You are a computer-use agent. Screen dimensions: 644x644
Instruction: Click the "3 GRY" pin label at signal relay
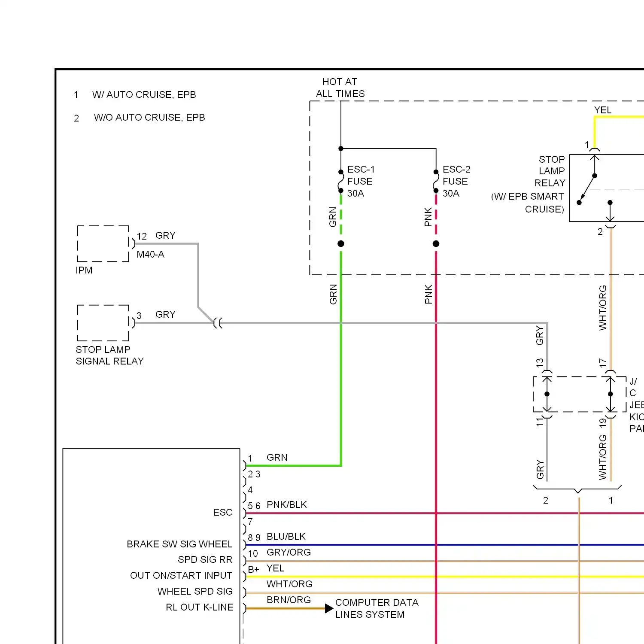pyautogui.click(x=156, y=315)
